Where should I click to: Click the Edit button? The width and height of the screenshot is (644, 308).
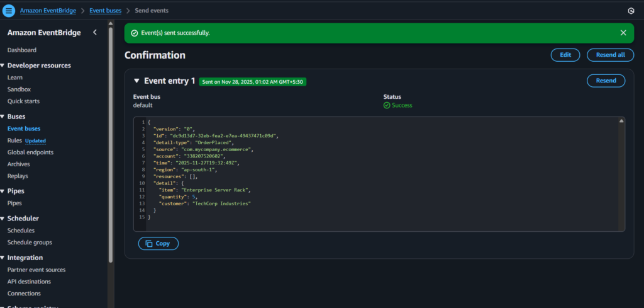(x=565, y=55)
